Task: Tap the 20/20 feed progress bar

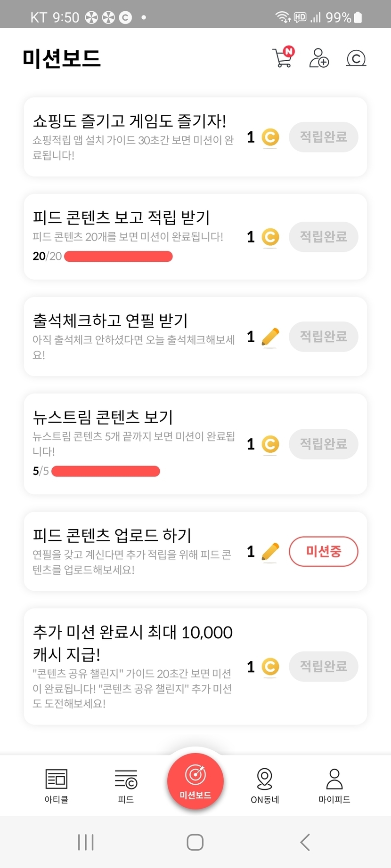Action: click(118, 257)
